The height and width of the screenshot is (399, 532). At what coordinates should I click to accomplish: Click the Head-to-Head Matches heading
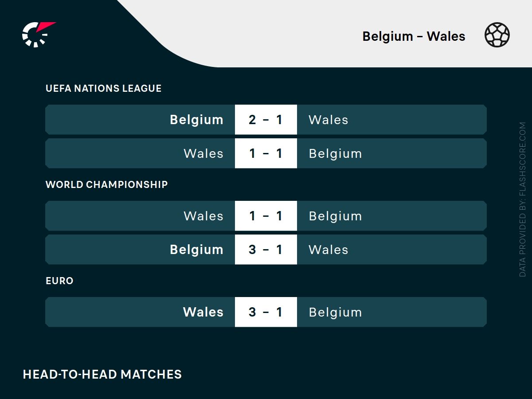point(102,374)
